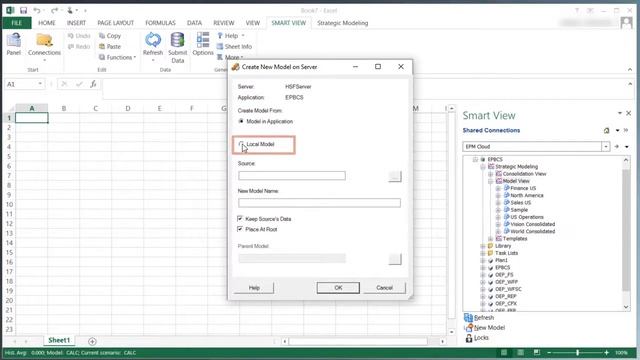Click the Source input field
This screenshot has height=360, width=640.
point(292,176)
